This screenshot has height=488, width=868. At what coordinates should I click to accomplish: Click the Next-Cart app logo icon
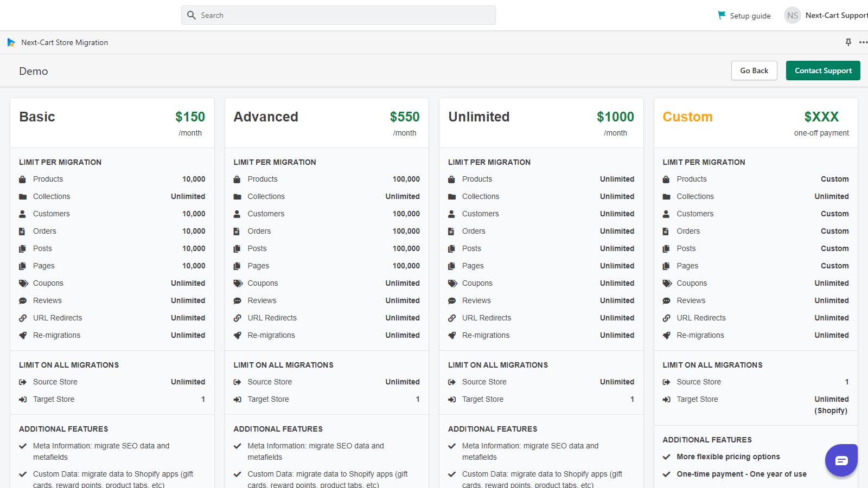(11, 42)
